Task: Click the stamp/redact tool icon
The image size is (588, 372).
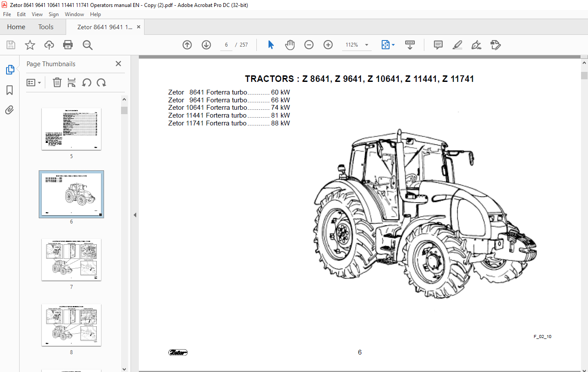Action: 495,45
